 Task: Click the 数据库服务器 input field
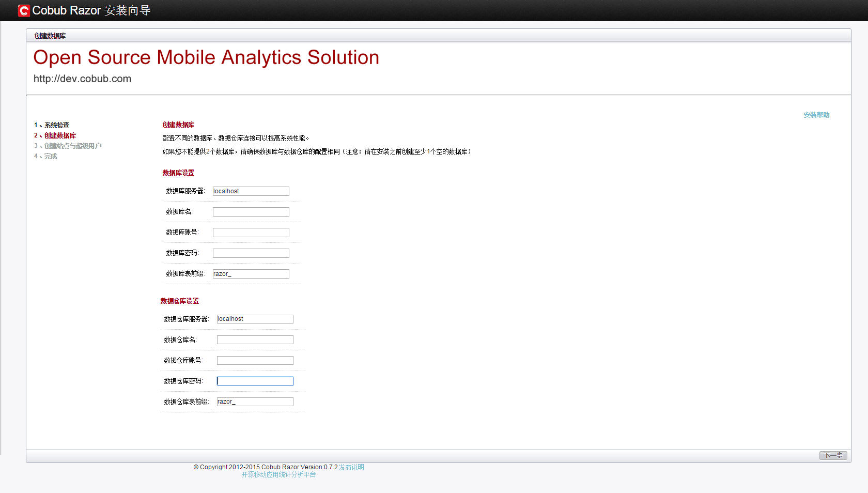coord(251,191)
